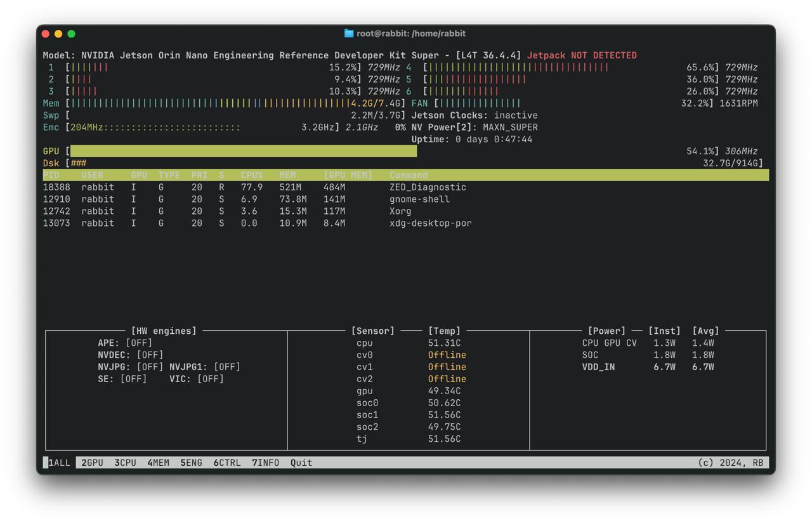The height and width of the screenshot is (523, 812).
Task: Click the Xorg process entry
Action: (400, 211)
